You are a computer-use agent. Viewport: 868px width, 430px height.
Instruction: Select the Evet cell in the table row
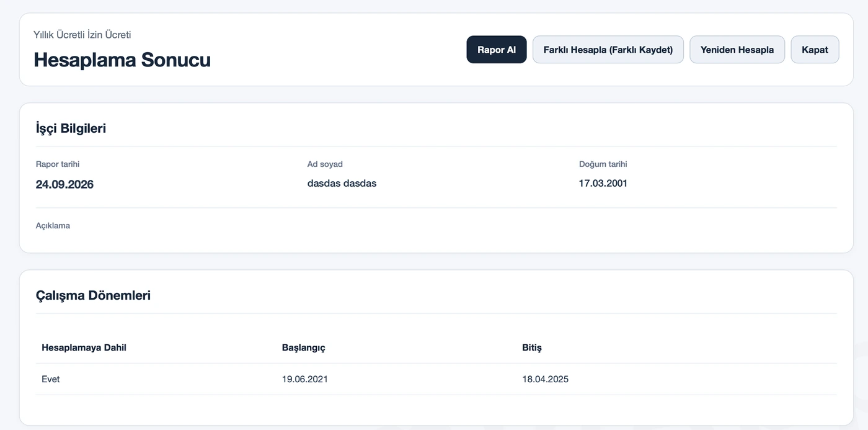(51, 379)
